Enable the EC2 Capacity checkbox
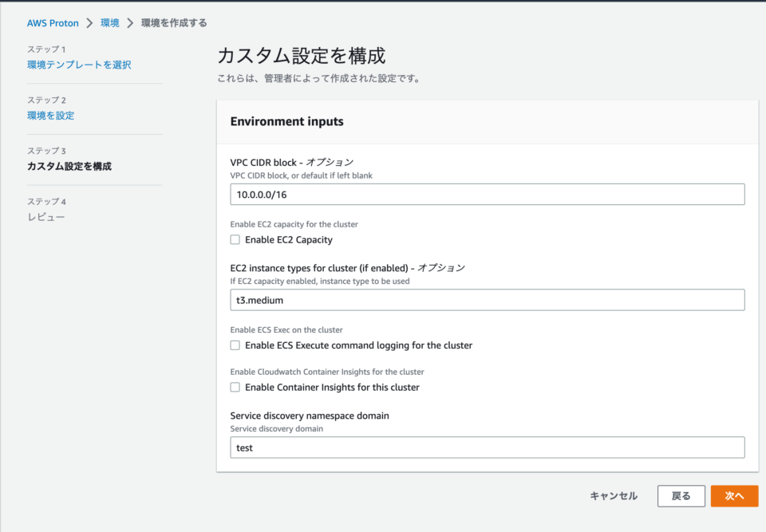 (x=235, y=239)
